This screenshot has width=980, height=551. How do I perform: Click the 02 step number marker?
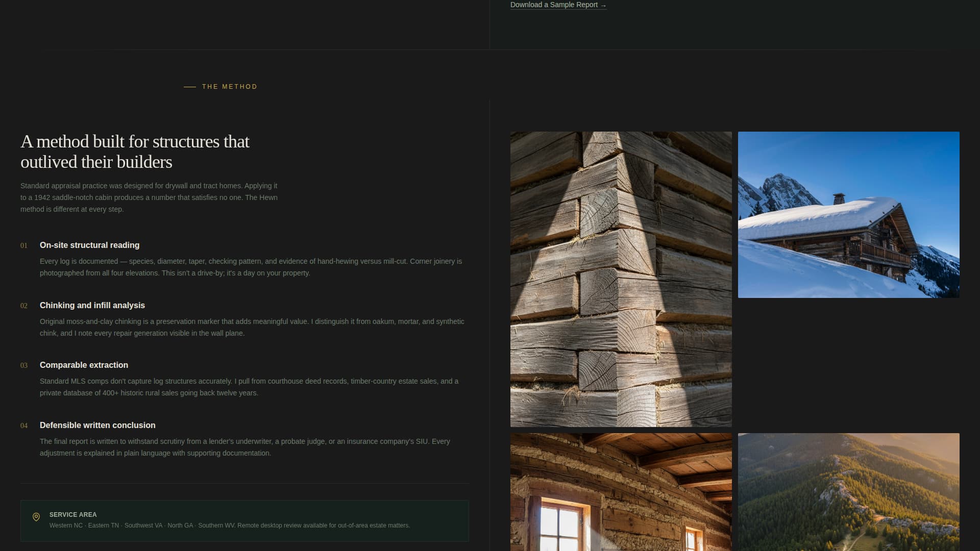(x=23, y=306)
